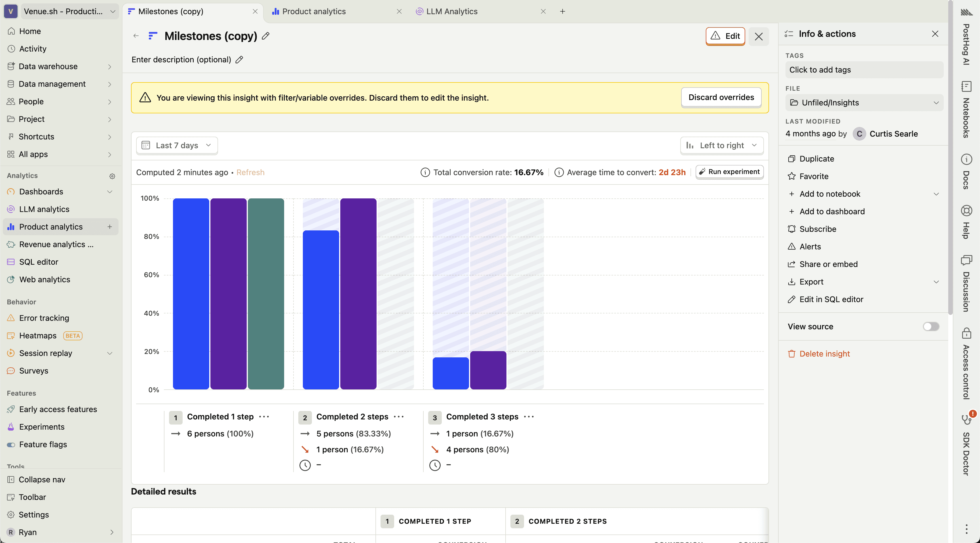
Task: Click the Refresh link
Action: pos(250,172)
